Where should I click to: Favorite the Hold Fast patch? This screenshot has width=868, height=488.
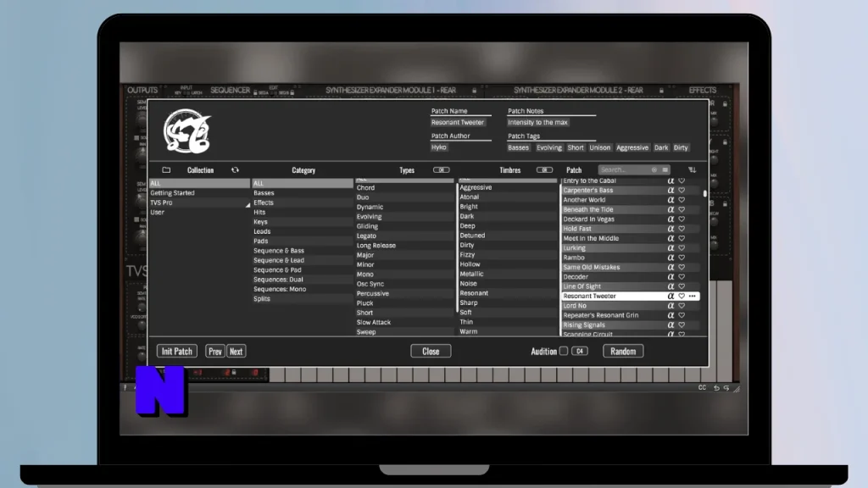pyautogui.click(x=682, y=229)
